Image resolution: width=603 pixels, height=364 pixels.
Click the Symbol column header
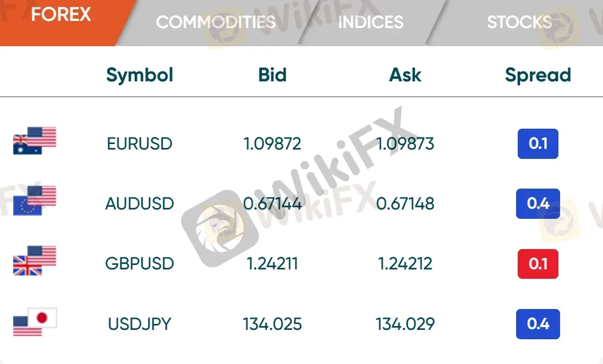tap(140, 75)
